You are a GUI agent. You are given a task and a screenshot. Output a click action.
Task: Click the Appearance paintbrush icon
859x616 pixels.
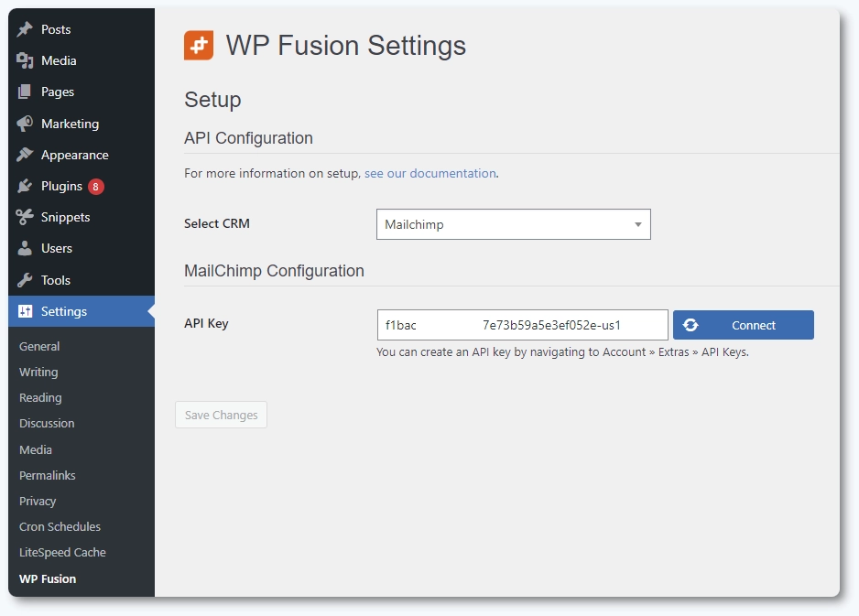[26, 155]
